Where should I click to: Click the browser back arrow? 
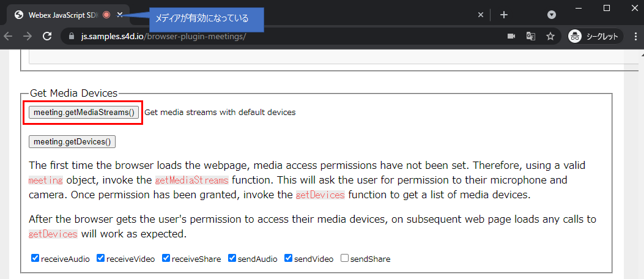click(x=8, y=36)
